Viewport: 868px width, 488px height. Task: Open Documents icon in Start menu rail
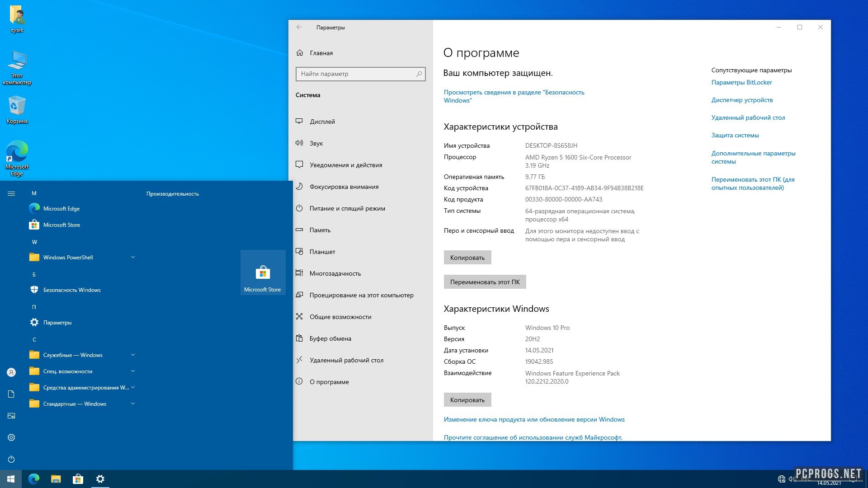tap(11, 394)
